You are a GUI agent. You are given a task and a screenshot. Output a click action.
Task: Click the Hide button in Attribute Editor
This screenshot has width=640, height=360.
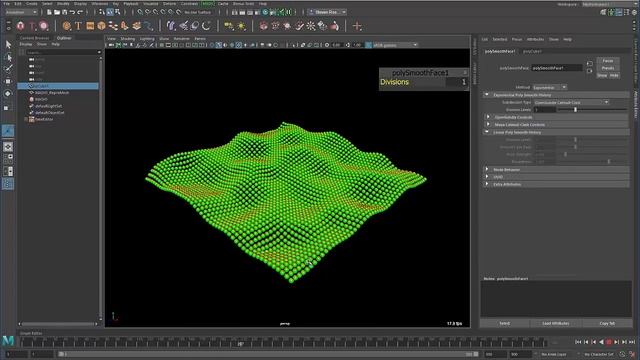(x=614, y=76)
